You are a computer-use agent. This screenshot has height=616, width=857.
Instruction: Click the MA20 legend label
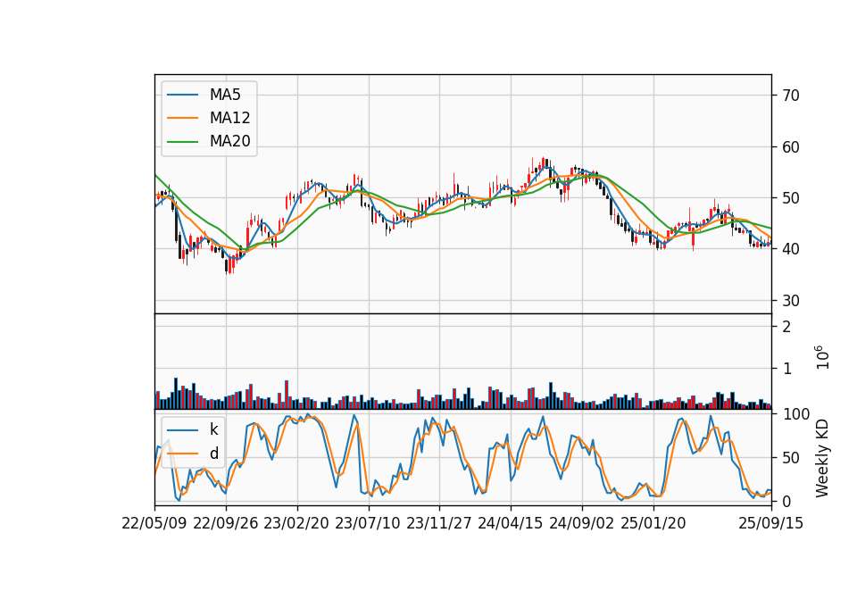[229, 141]
